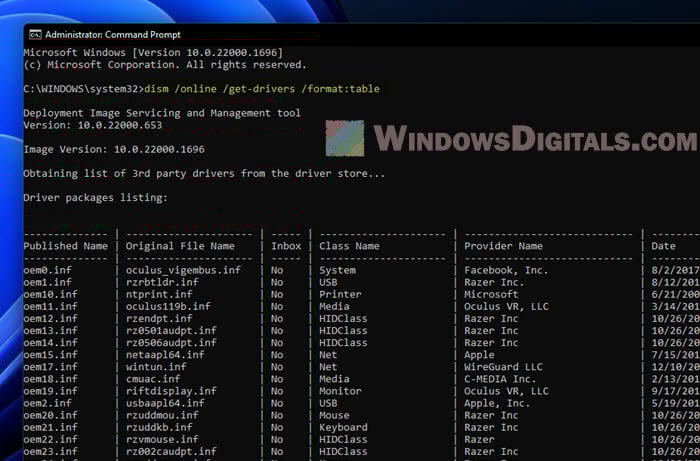Click the 'rzendpt.inf' file name
This screenshot has width=700, height=461.
[x=159, y=318]
